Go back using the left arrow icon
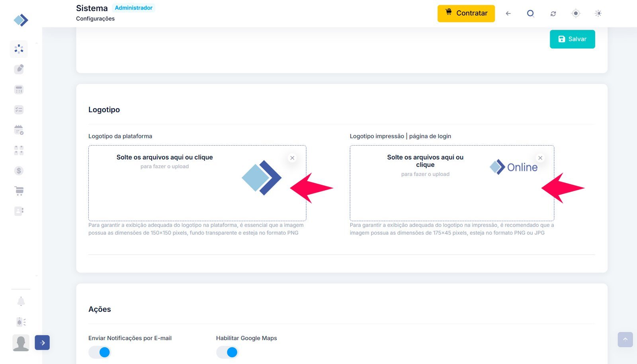The image size is (637, 364). [x=508, y=14]
